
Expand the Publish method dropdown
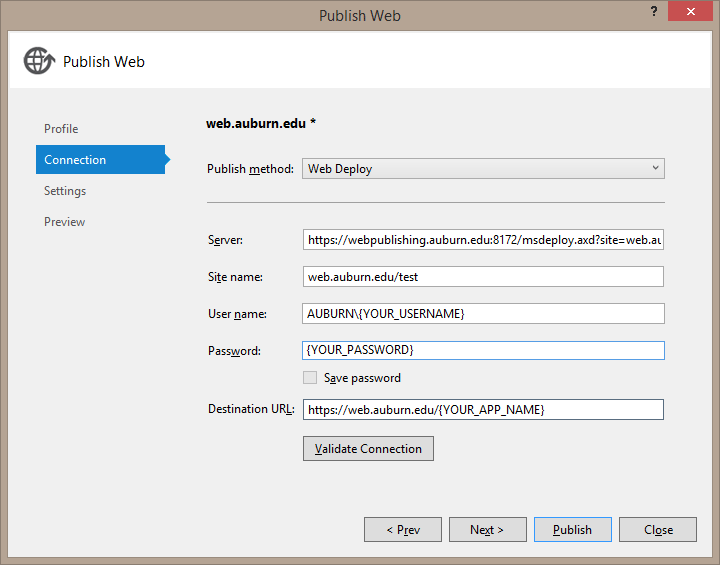pos(483,169)
